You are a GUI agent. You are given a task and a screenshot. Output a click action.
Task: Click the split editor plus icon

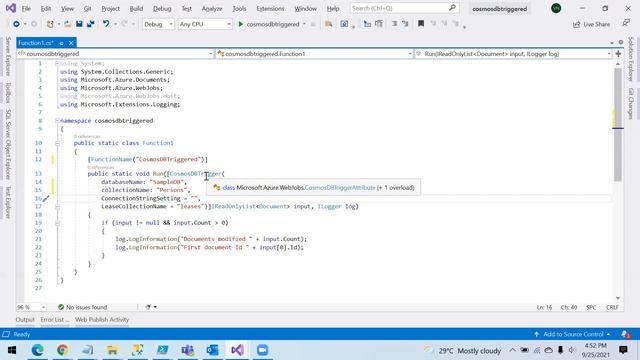tap(618, 54)
